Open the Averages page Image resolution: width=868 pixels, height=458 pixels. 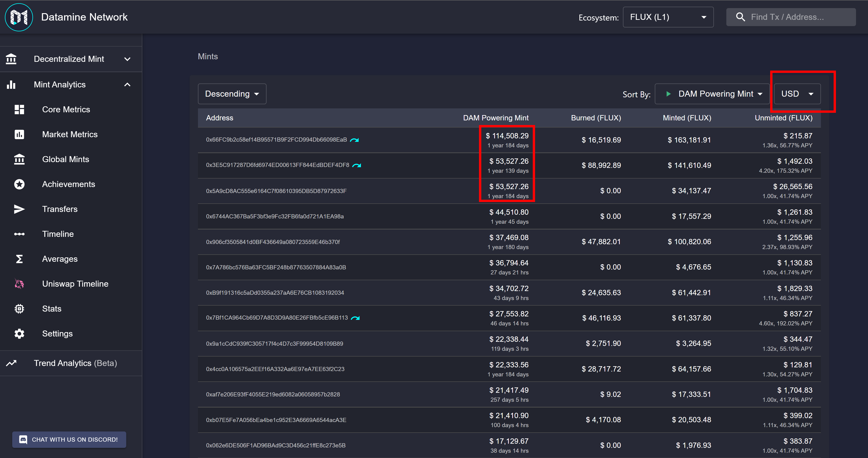[x=71, y=259]
